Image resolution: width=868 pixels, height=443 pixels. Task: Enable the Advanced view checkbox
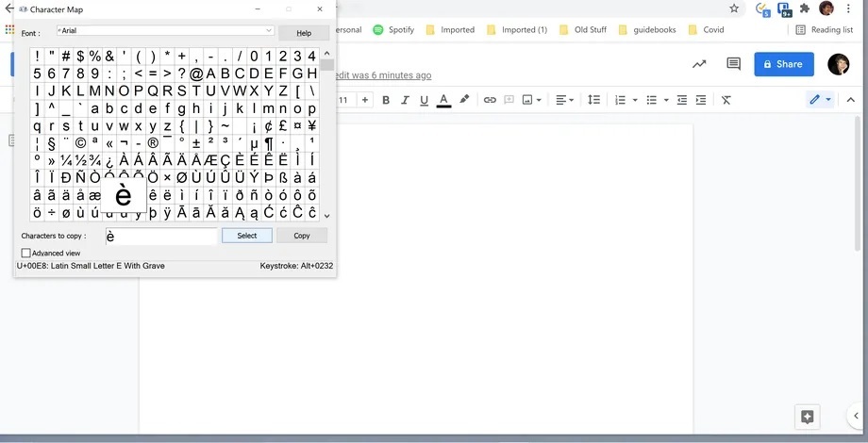click(26, 254)
